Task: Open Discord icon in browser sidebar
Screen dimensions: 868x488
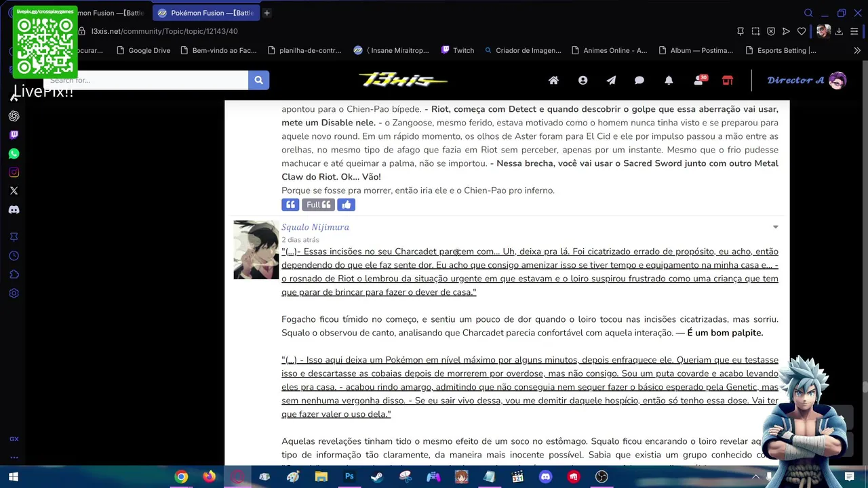Action: [14, 210]
